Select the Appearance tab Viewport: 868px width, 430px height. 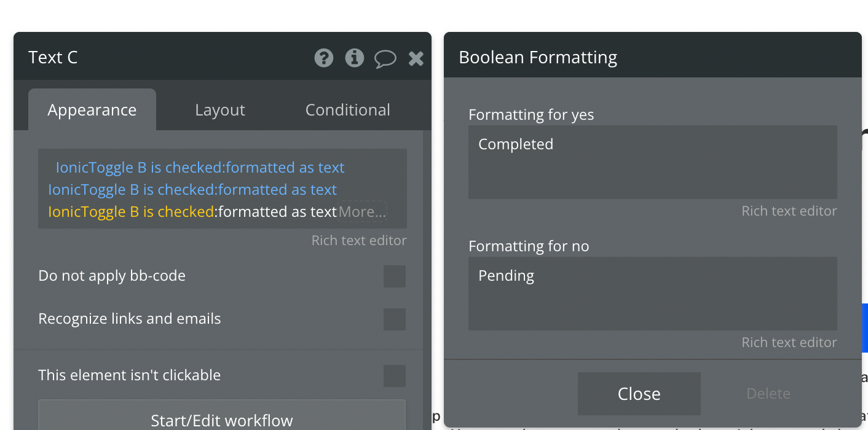point(92,110)
